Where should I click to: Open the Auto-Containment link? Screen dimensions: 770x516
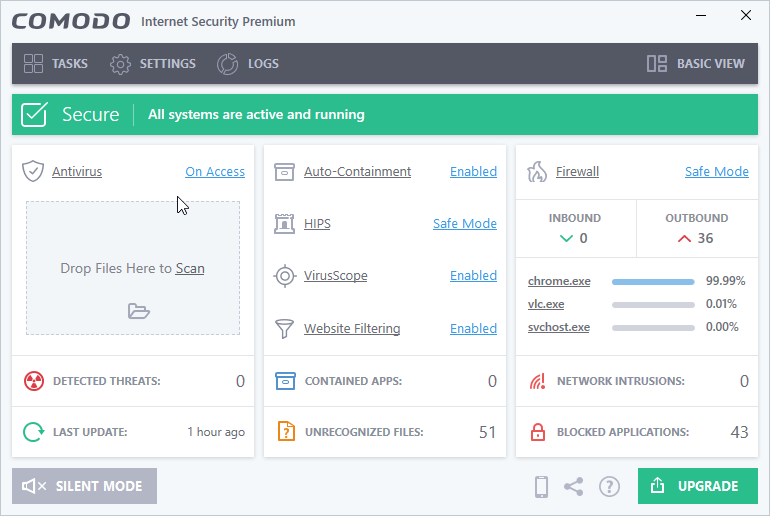358,171
